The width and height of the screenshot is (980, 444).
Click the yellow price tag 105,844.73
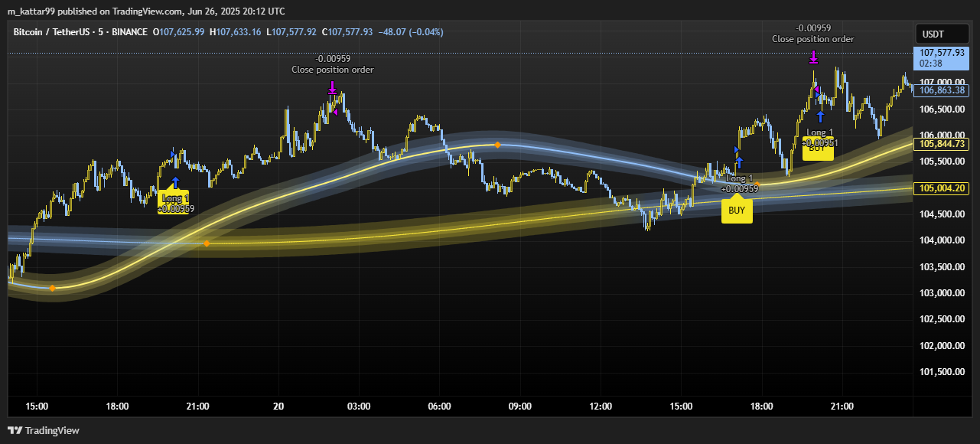(942, 144)
